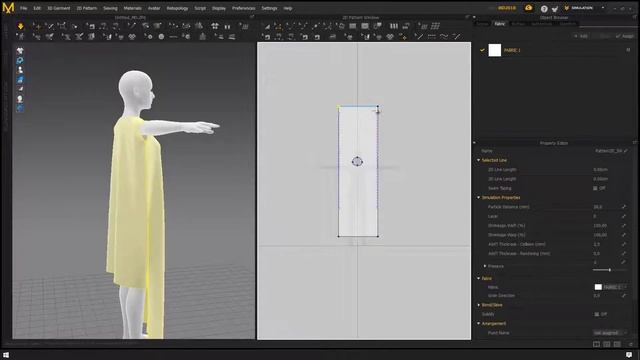
Task: Click the pencil icon beside Shrinkage Weft
Action: point(624,225)
